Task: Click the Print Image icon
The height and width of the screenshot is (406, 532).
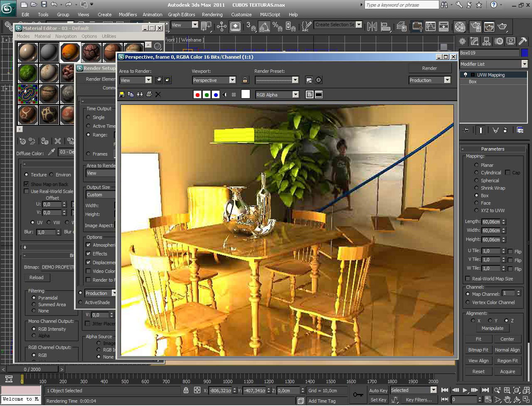Action: pyautogui.click(x=149, y=94)
